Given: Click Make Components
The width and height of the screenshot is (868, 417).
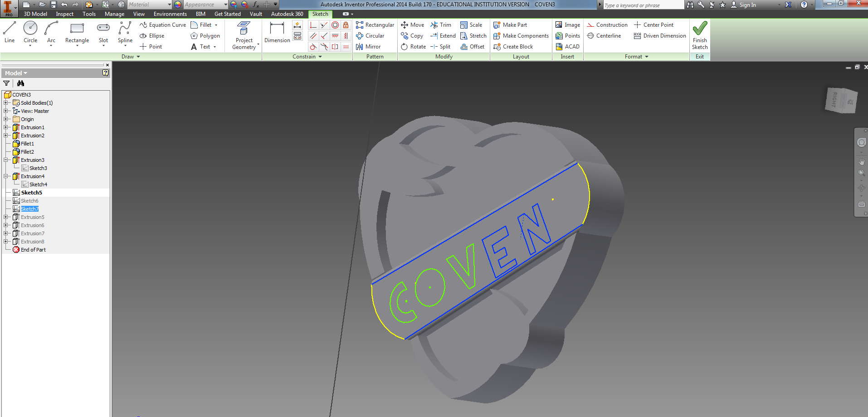Looking at the screenshot, I should coord(521,36).
